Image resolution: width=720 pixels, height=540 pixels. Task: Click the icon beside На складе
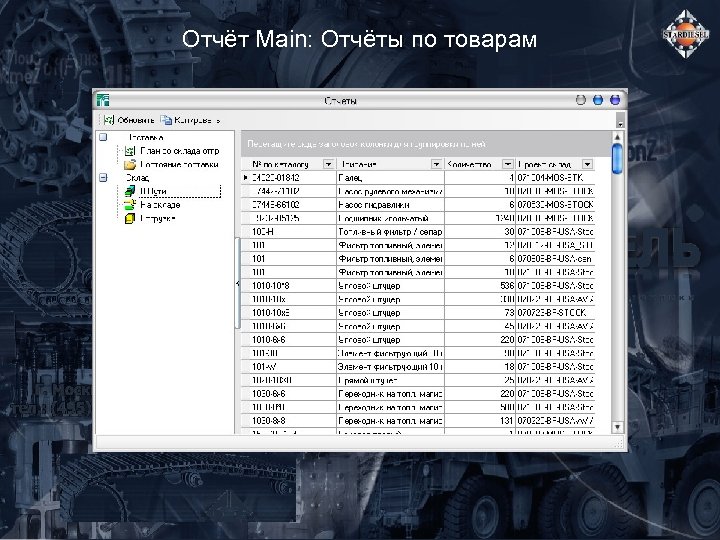pos(130,204)
